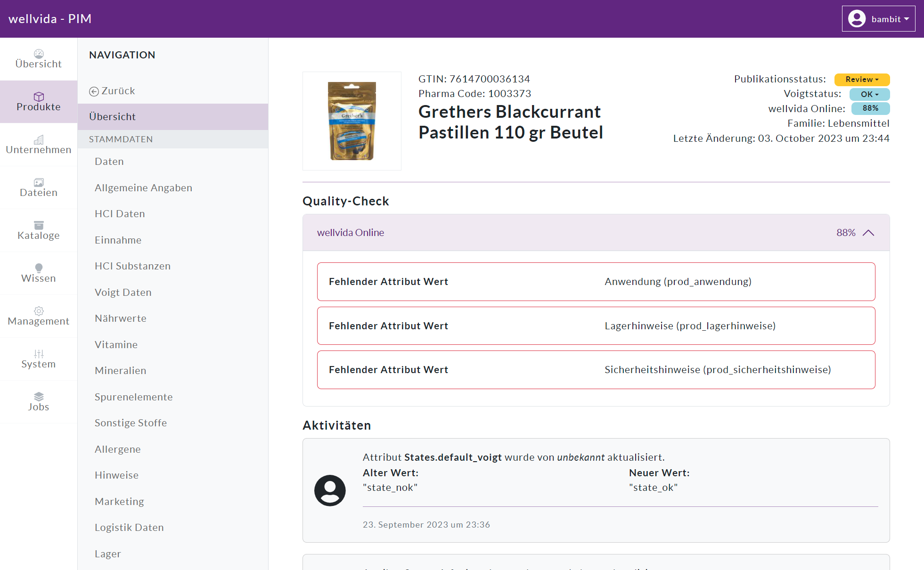Click the "state_nok" old value
This screenshot has width=924, height=570.
click(390, 488)
